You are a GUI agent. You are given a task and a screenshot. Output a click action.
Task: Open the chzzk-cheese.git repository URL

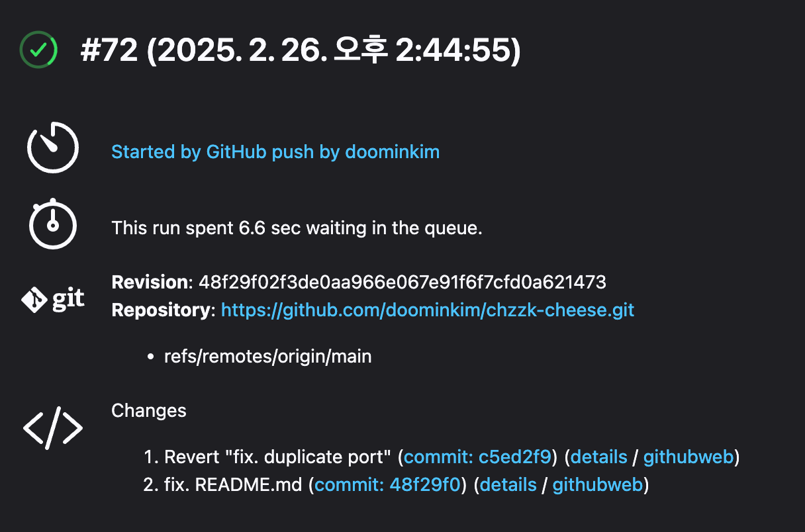[428, 310]
